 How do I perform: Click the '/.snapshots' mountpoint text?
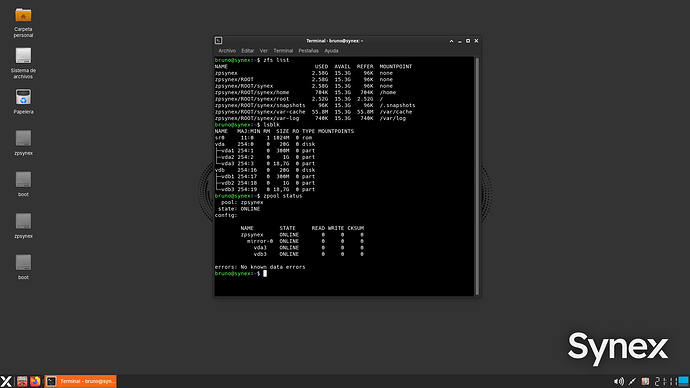(397, 106)
